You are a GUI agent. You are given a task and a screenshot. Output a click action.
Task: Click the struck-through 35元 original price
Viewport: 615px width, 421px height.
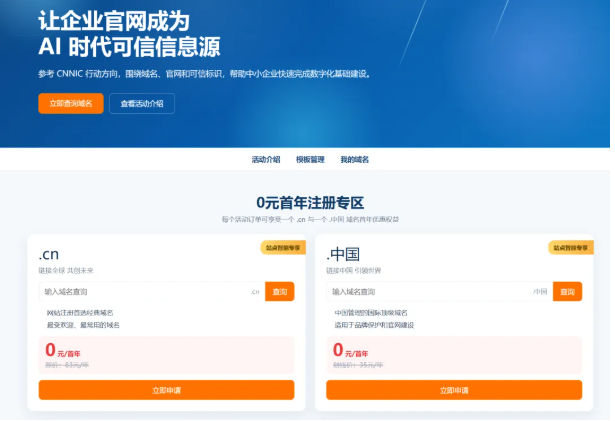[358, 365]
